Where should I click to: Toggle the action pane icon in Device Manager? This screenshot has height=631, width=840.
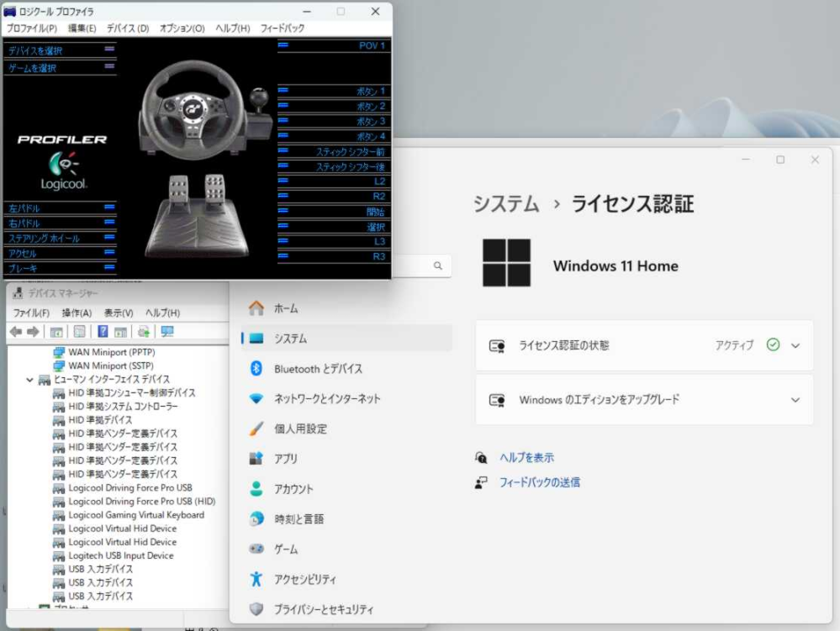tap(120, 332)
